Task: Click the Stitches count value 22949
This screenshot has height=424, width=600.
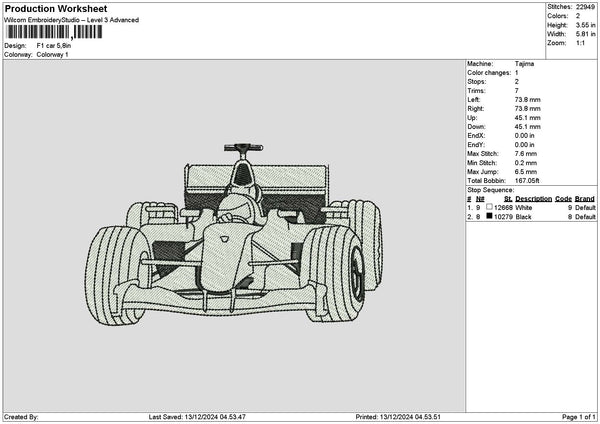Action: click(586, 7)
